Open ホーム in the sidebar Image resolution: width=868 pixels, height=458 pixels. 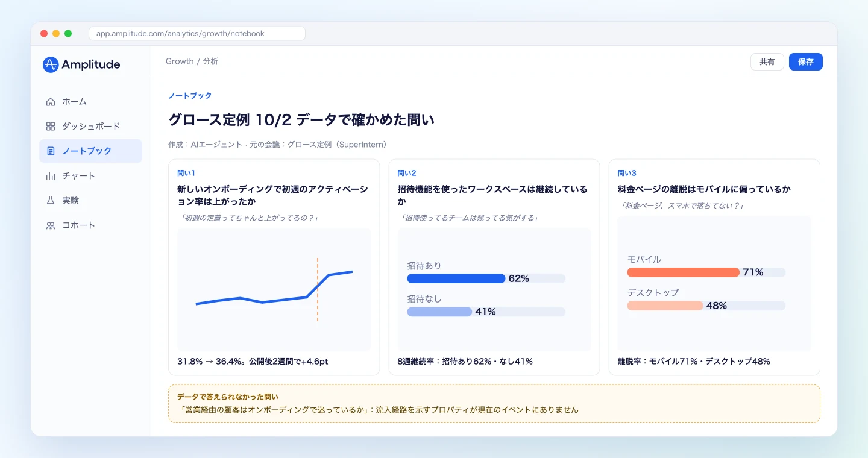90,102
